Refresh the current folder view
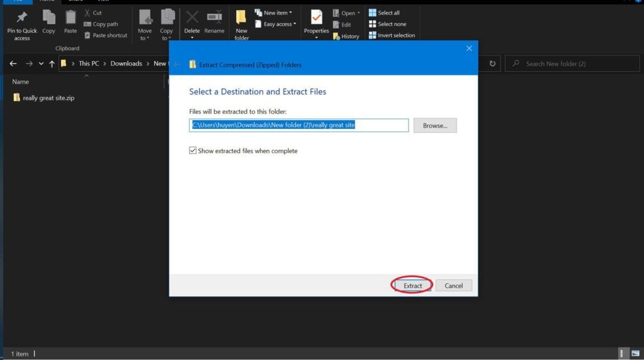 (492, 64)
